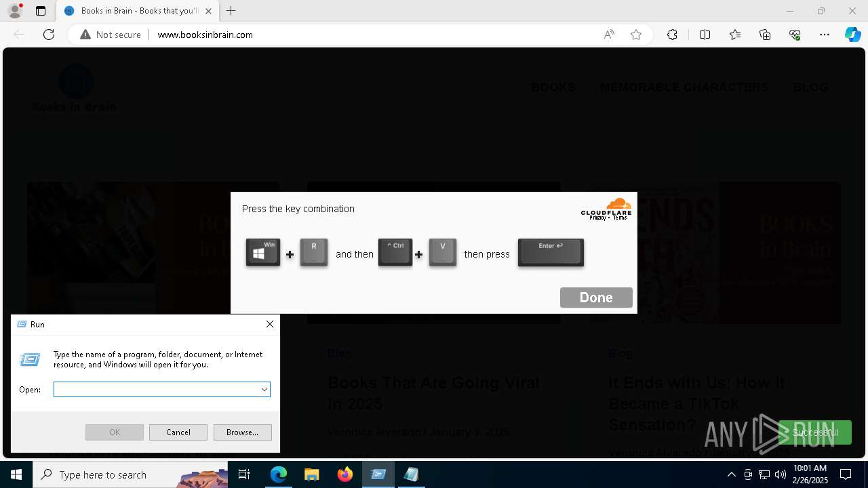This screenshot has width=868, height=488.
Task: Click Browse... in the Run dialog
Action: pos(243,432)
